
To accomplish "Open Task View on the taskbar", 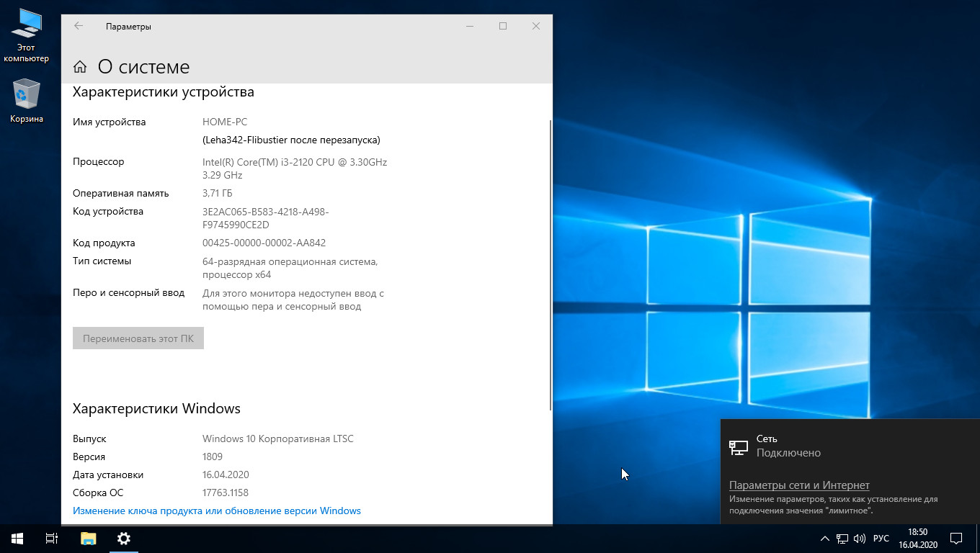I will pyautogui.click(x=52, y=538).
